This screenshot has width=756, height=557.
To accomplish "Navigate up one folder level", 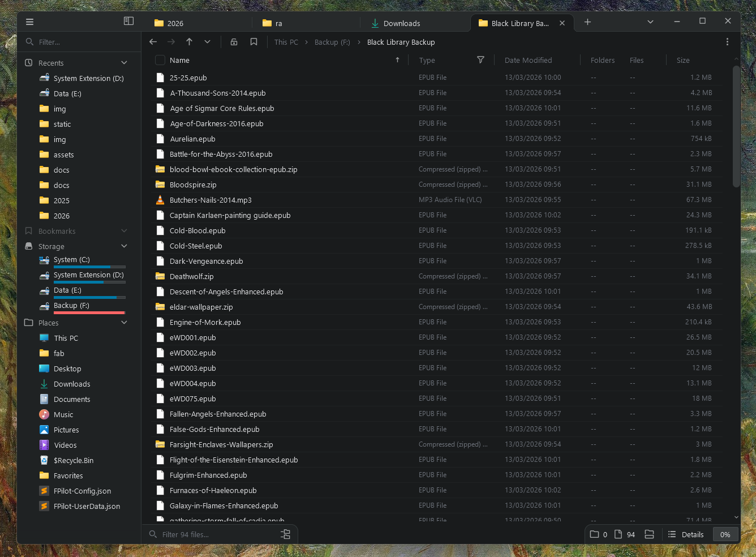I will click(190, 42).
